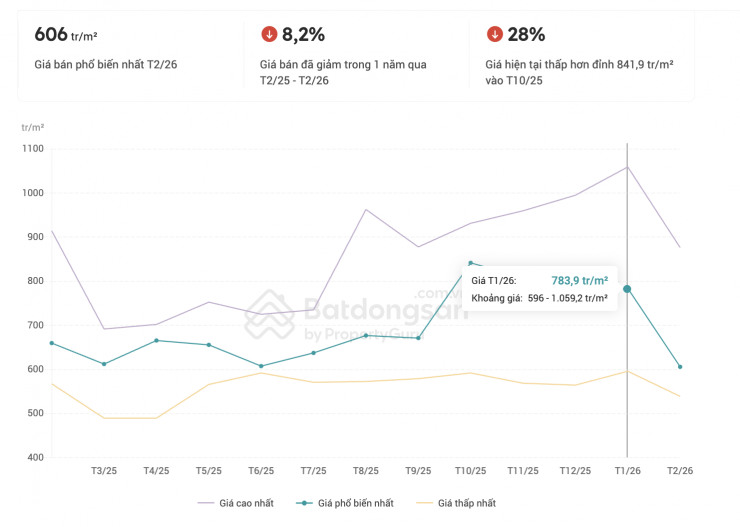Image resolution: width=740 pixels, height=527 pixels.
Task: Click the teal data point at T2/26
Action: point(680,367)
